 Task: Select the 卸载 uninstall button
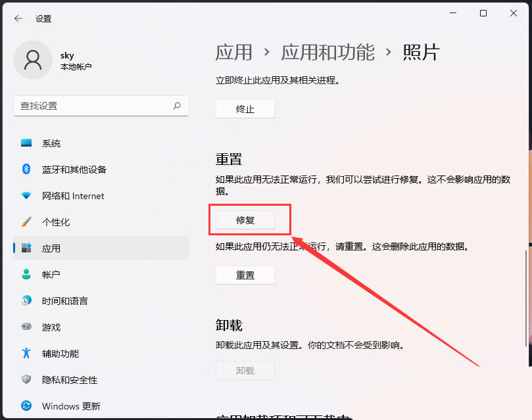click(x=245, y=370)
